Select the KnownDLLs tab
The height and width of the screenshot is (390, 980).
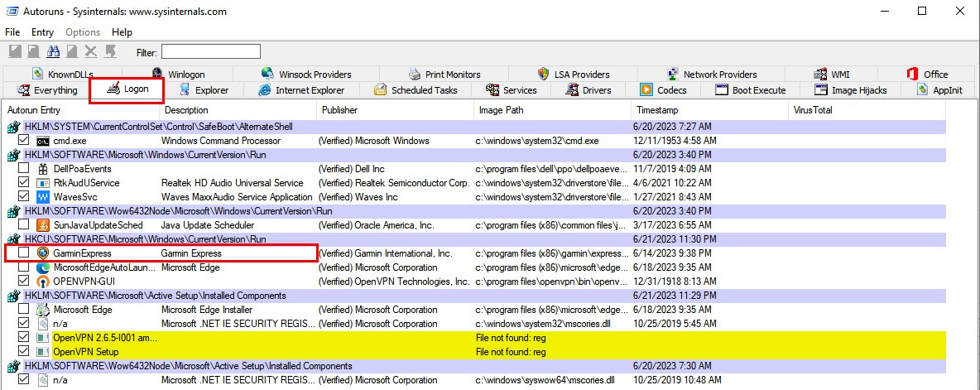click(63, 75)
